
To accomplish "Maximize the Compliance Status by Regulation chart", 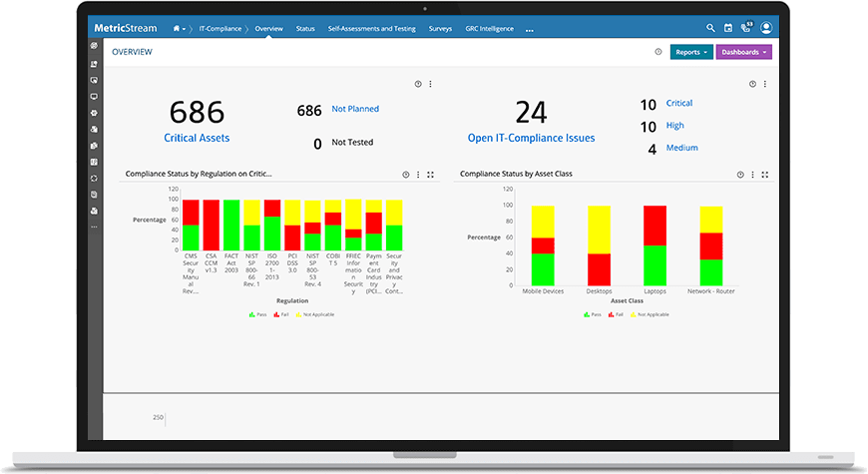I will point(430,174).
